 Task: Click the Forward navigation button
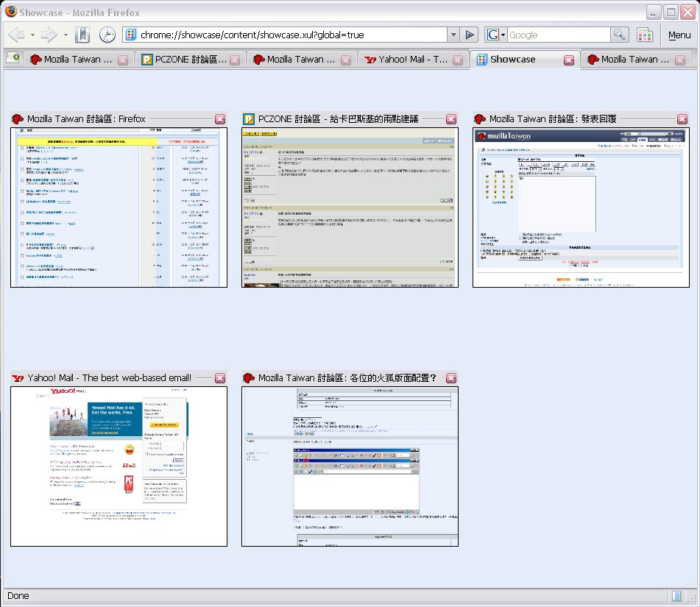pos(49,35)
